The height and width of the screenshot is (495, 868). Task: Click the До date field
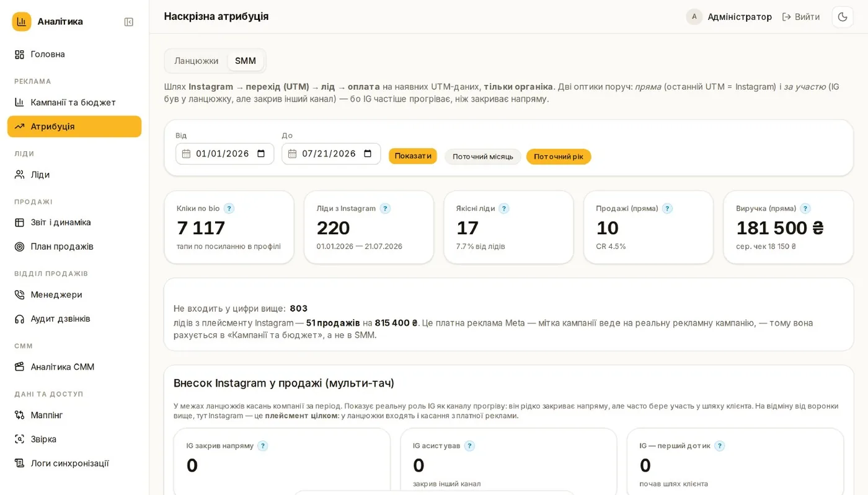[x=331, y=154]
